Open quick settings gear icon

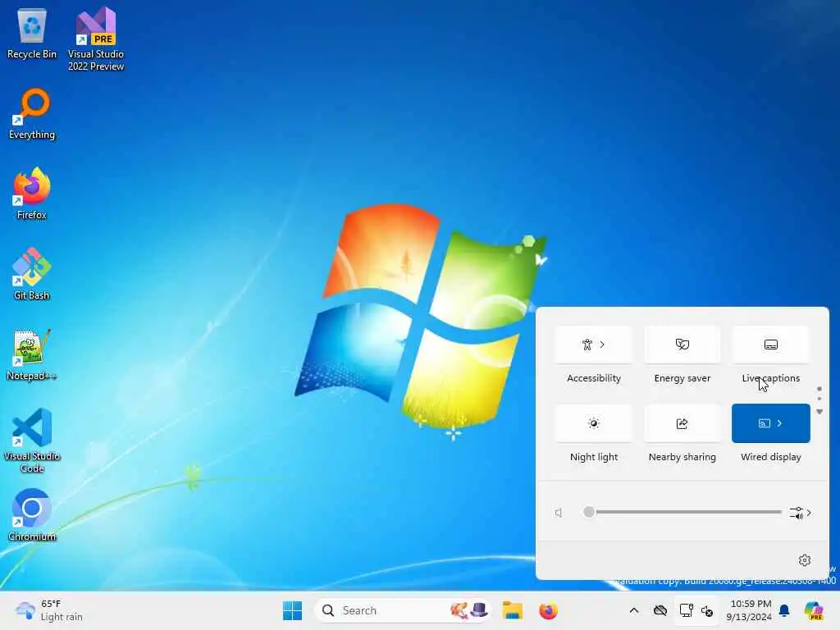click(805, 559)
